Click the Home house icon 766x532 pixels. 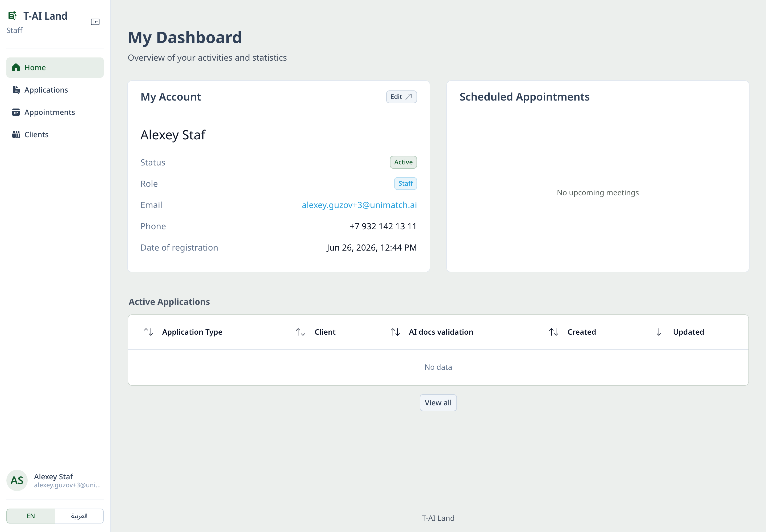tap(16, 68)
